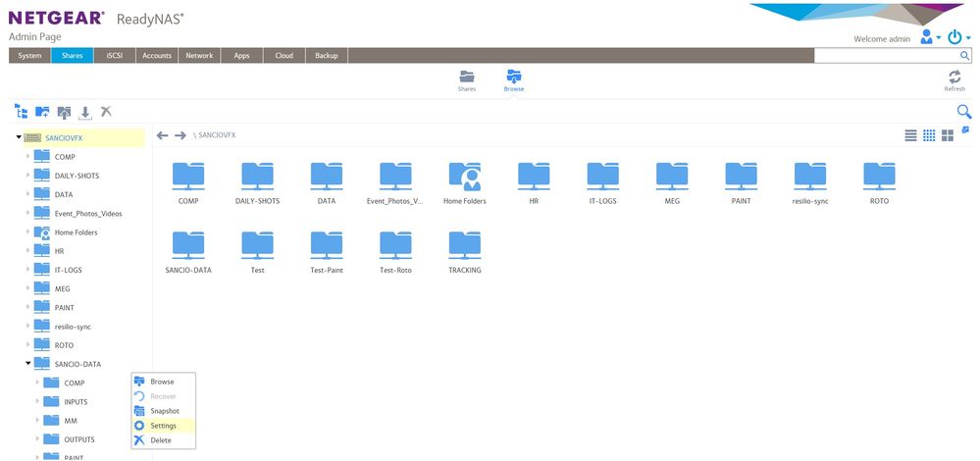This screenshot has height=461, width=980.
Task: Click the top search input field
Action: click(894, 56)
